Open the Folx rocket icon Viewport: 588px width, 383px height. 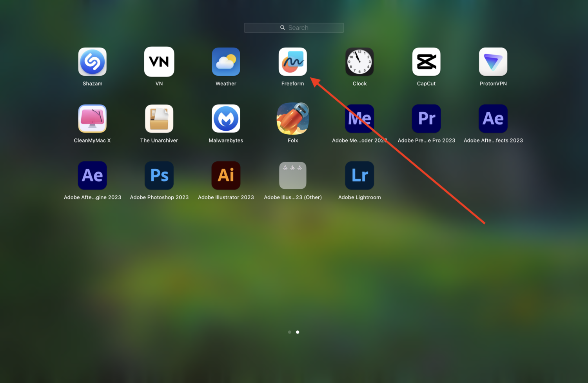click(x=293, y=119)
